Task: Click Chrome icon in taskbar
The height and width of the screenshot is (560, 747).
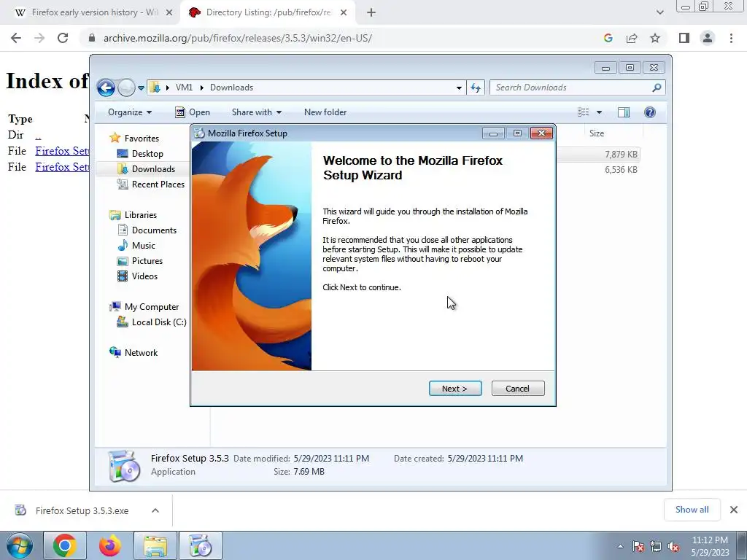Action: pyautogui.click(x=65, y=545)
